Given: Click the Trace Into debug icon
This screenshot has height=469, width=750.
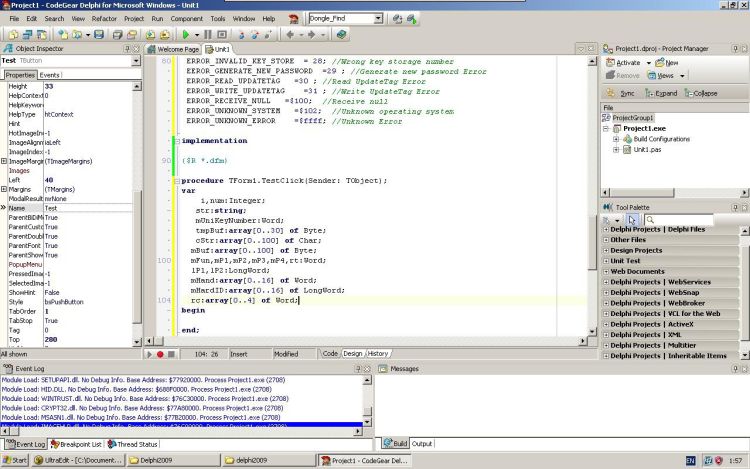Looking at the screenshot, I should (241, 34).
